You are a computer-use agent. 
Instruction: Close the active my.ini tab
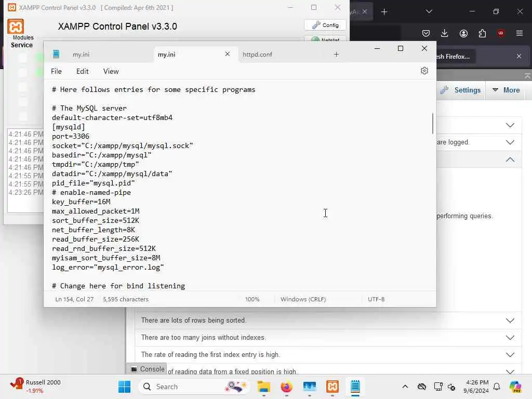coord(228,54)
